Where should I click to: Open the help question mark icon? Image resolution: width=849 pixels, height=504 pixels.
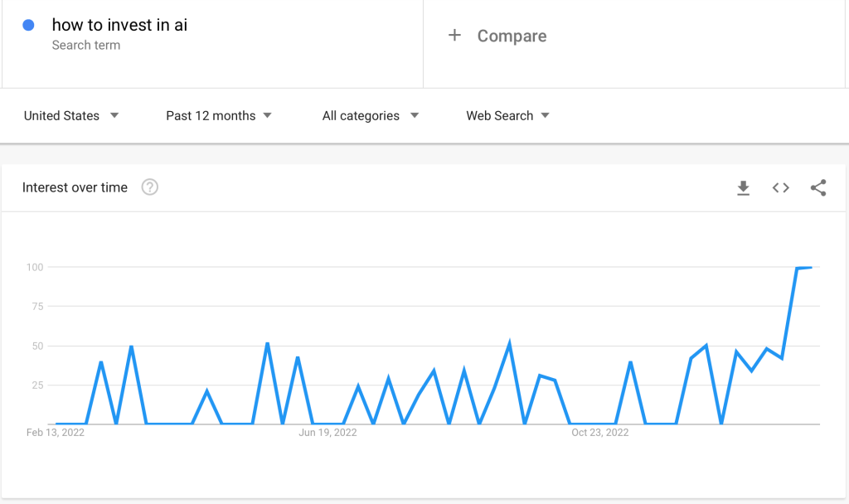point(149,187)
